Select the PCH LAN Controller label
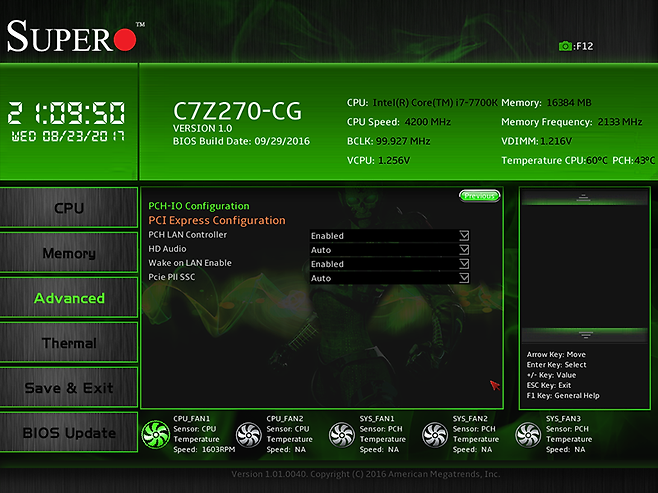Screen dimensions: 658x493 click(x=188, y=235)
